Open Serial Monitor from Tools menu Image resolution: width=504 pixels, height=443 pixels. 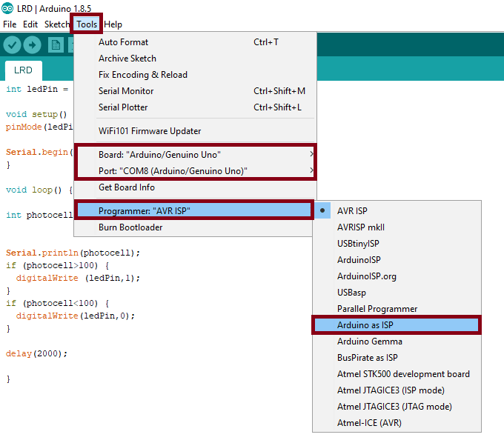(195, 91)
